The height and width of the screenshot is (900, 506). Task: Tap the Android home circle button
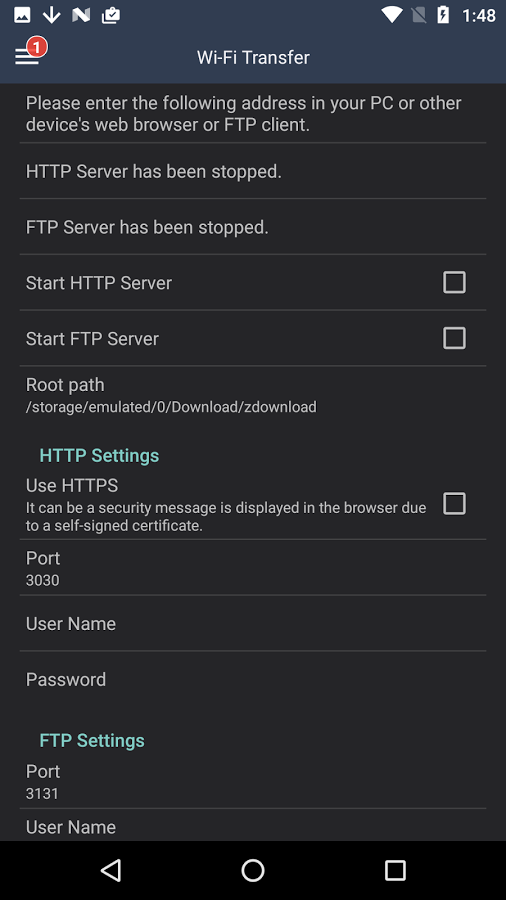[x=253, y=870]
